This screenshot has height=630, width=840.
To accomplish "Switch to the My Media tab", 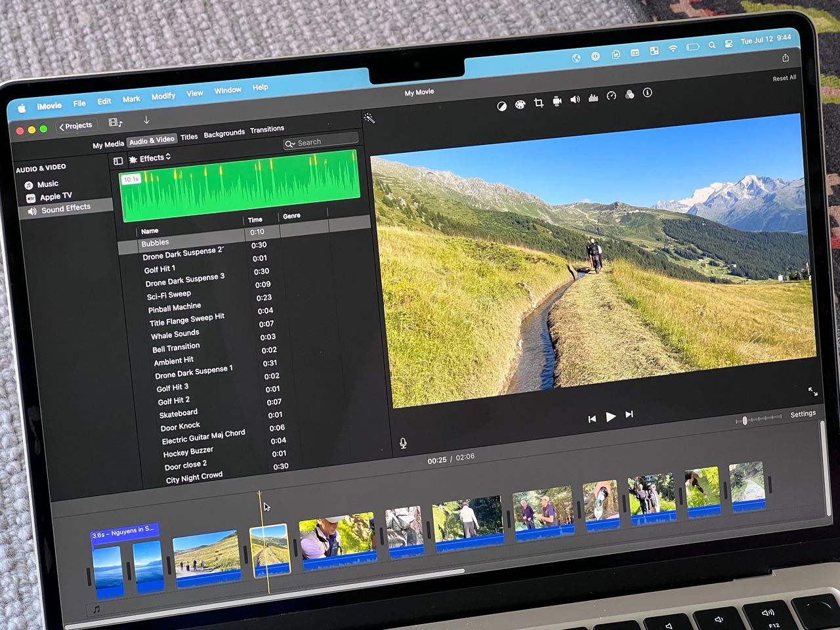I will (108, 144).
